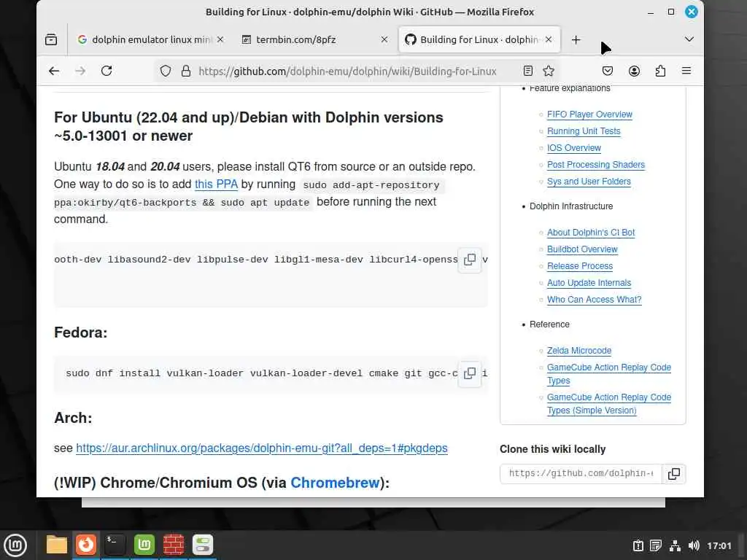Click the wiki clone URL field
The image size is (747, 560).
pos(581,473)
